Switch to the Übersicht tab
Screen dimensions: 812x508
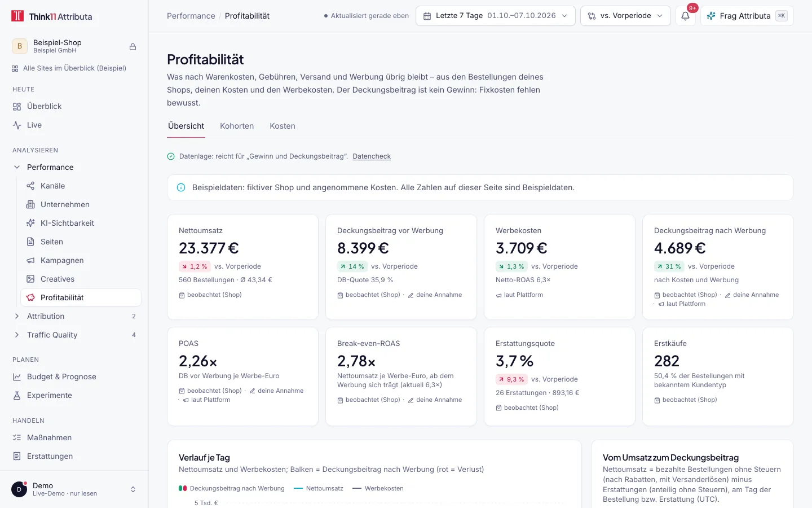[186, 126]
